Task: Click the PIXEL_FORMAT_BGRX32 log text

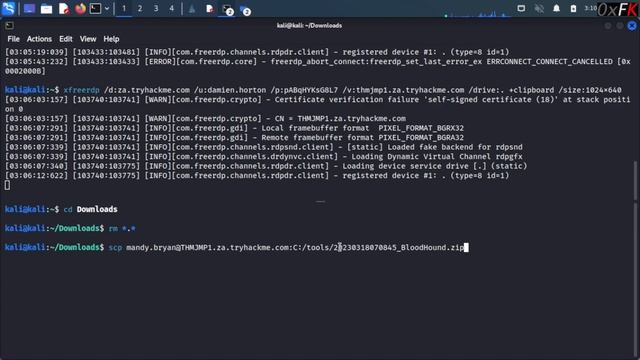Action: (x=421, y=128)
